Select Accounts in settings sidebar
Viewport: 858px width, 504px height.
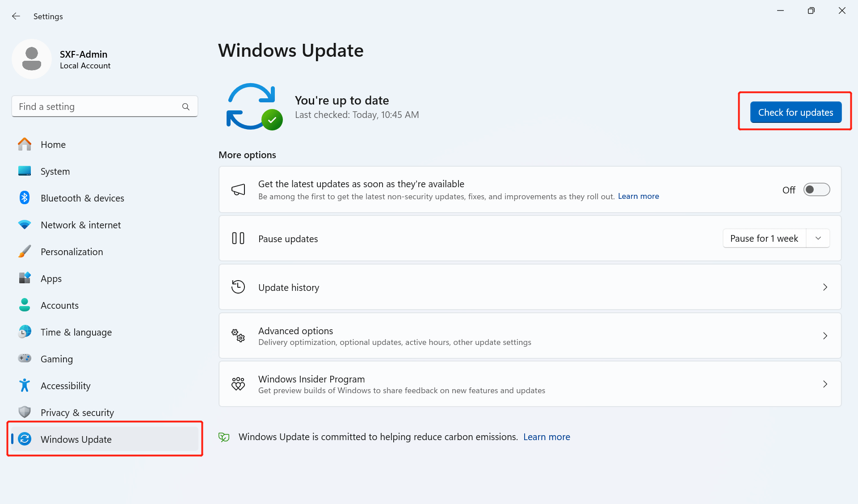pos(59,305)
